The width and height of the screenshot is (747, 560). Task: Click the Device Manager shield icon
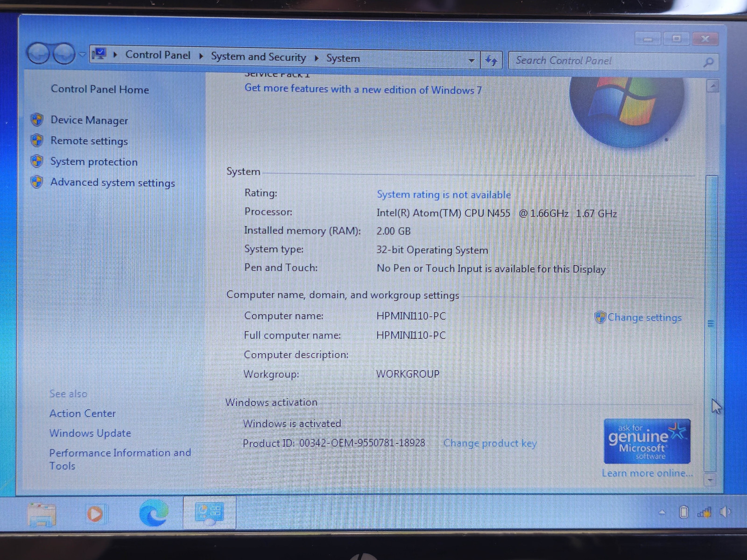click(37, 120)
